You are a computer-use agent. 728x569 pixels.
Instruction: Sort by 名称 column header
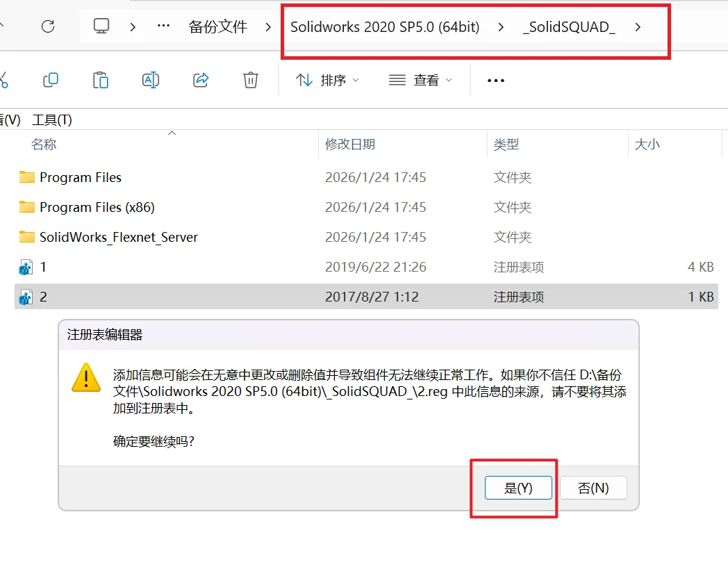pyautogui.click(x=44, y=145)
